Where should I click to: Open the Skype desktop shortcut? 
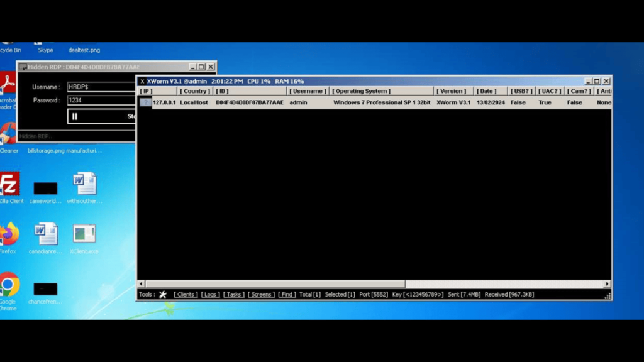45,48
